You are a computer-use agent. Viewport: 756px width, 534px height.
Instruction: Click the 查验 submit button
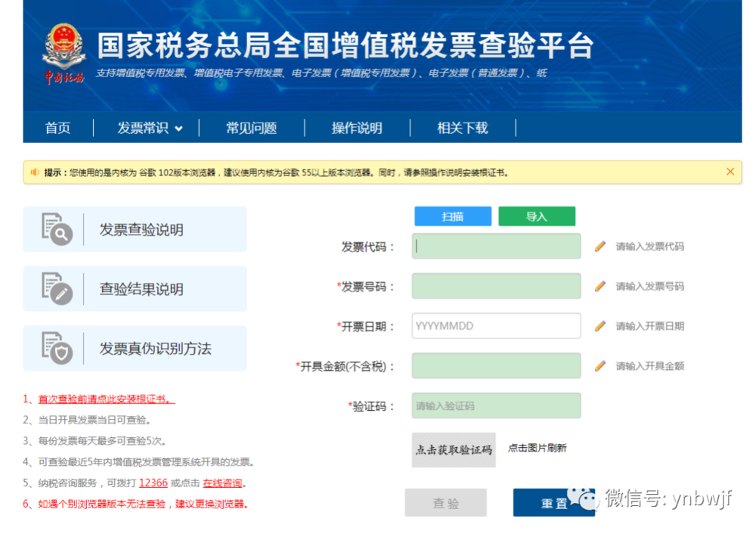click(445, 503)
